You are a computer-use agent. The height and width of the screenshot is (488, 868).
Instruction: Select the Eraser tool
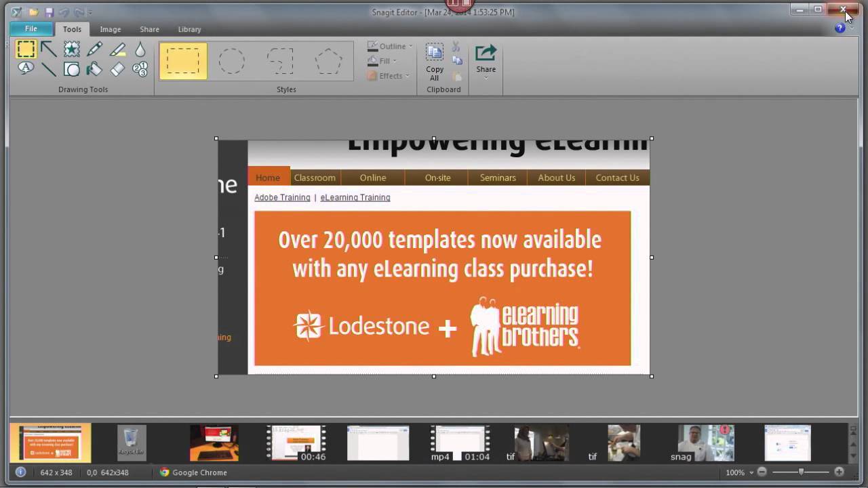click(117, 68)
